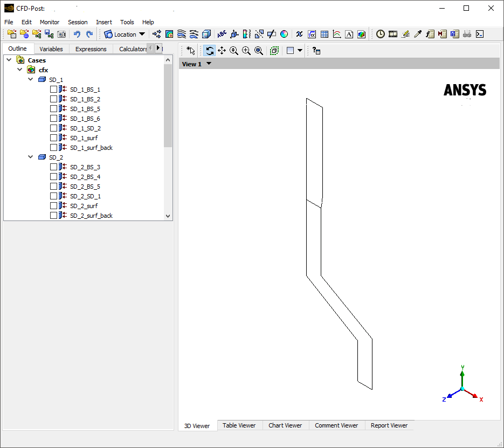
Task: Insert a Table icon
Action: pos(325,34)
